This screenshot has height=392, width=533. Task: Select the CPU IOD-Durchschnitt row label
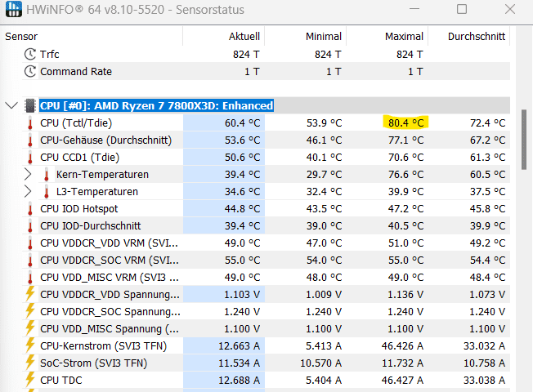click(x=91, y=226)
